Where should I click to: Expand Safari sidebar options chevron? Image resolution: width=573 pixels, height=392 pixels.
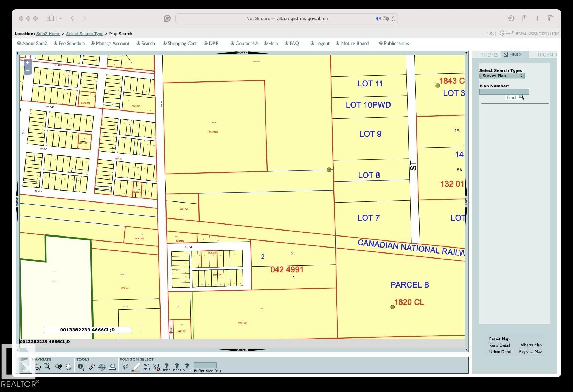click(61, 18)
